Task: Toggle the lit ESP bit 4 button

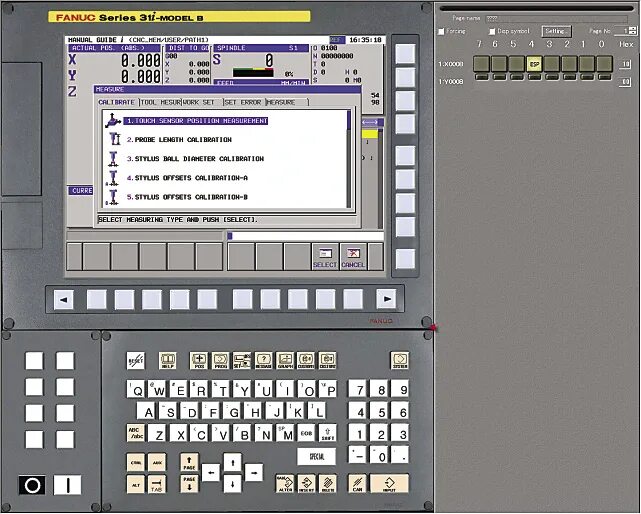Action: [534, 64]
